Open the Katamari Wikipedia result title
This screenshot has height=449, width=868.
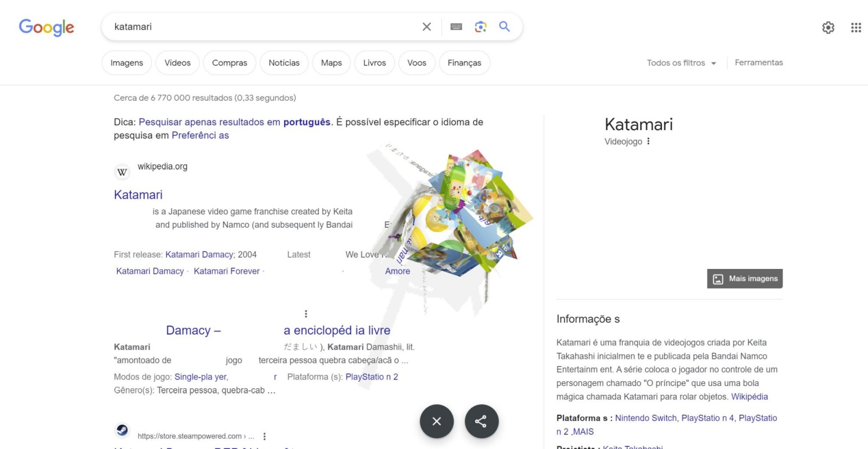click(x=138, y=195)
